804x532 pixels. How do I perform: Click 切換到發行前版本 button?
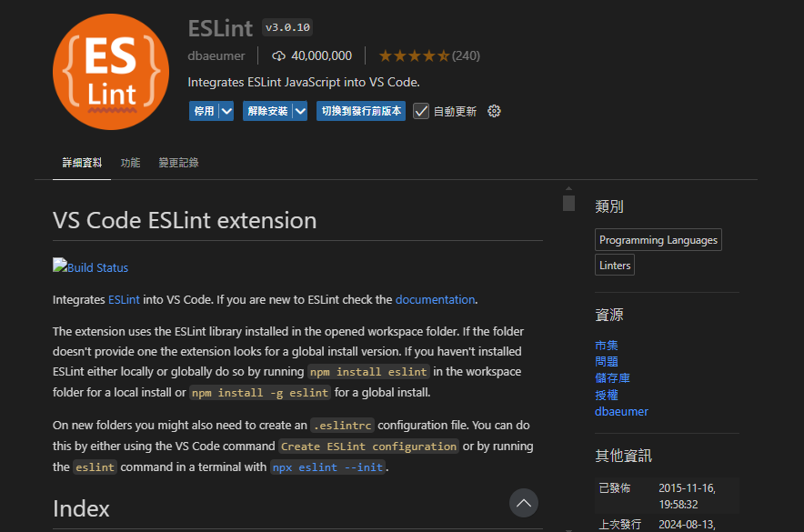(x=361, y=111)
